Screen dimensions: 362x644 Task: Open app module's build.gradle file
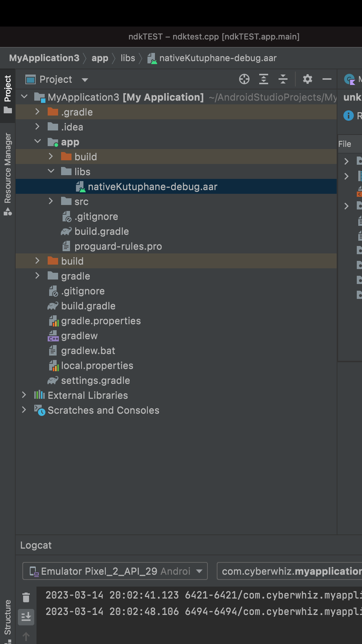(102, 231)
